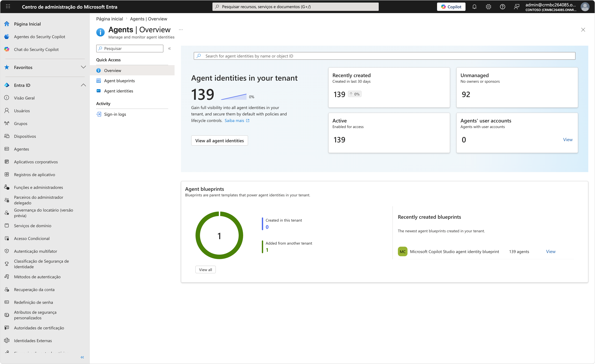Click the Chat do Security Copilot icon
The image size is (595, 364).
[7, 49]
